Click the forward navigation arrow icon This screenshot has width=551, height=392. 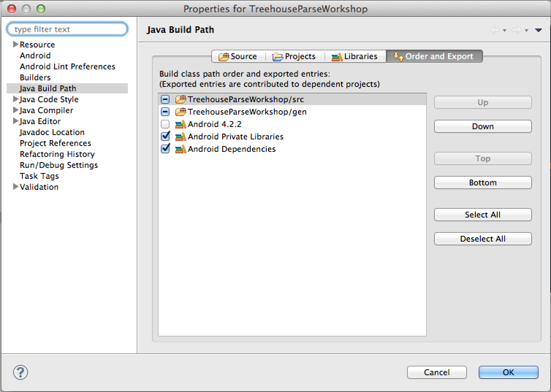point(516,30)
